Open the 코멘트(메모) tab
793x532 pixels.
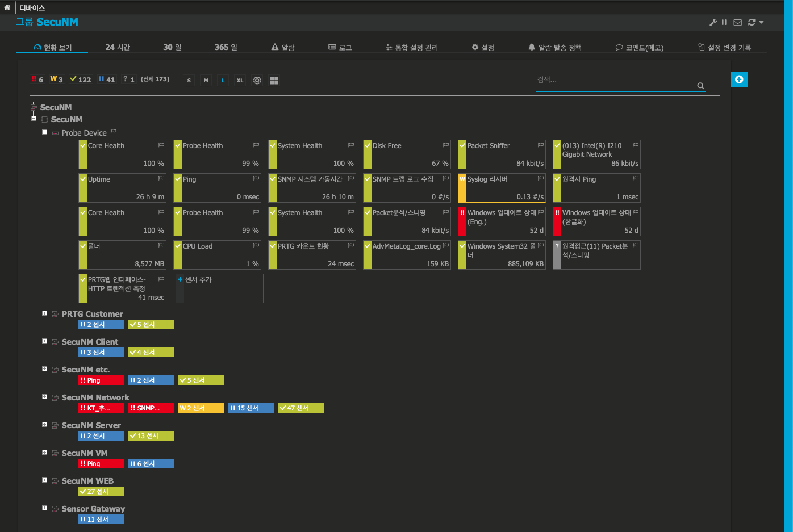pos(640,47)
